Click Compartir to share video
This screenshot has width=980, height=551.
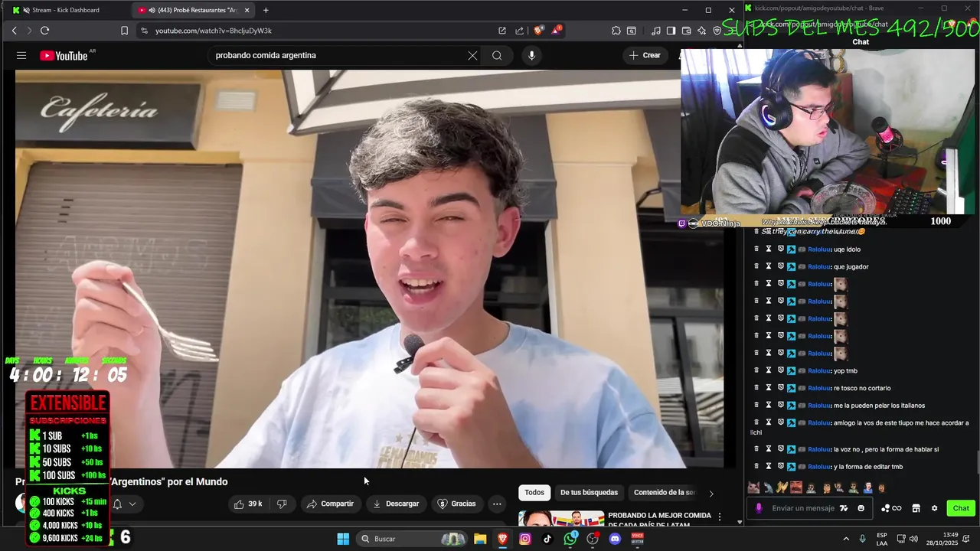pyautogui.click(x=330, y=504)
